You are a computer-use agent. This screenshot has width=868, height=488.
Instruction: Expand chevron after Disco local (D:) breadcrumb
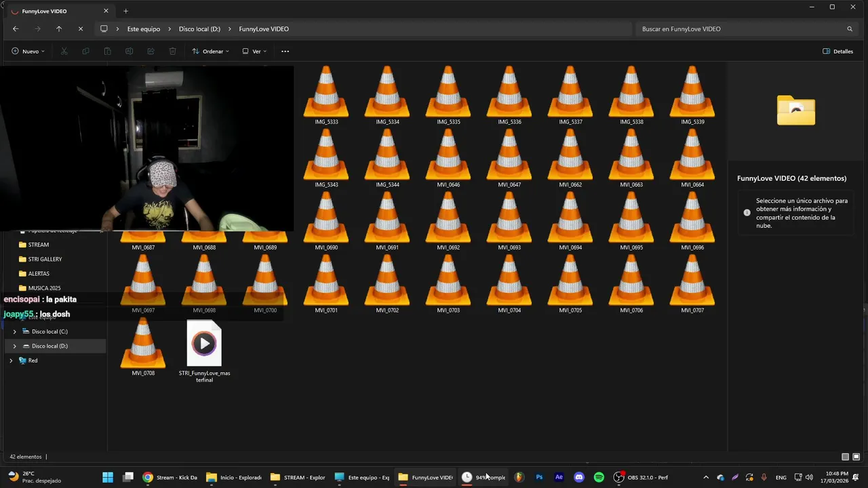[230, 29]
